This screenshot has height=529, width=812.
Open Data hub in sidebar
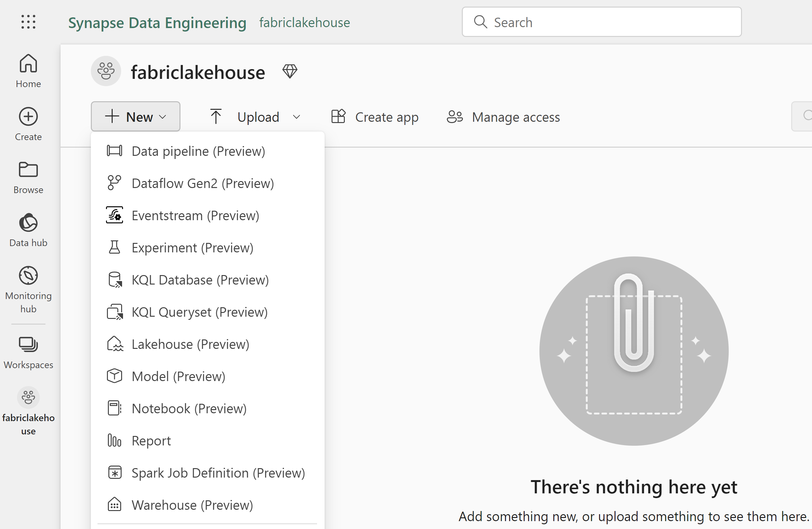28,230
